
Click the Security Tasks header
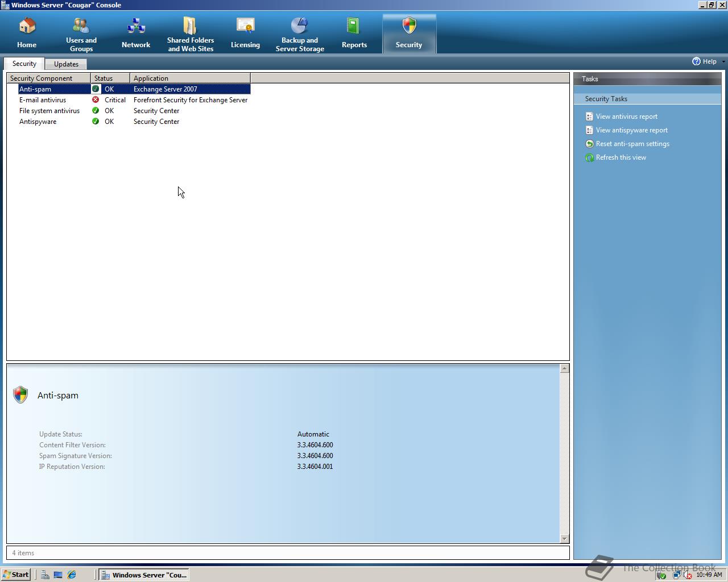pos(647,99)
